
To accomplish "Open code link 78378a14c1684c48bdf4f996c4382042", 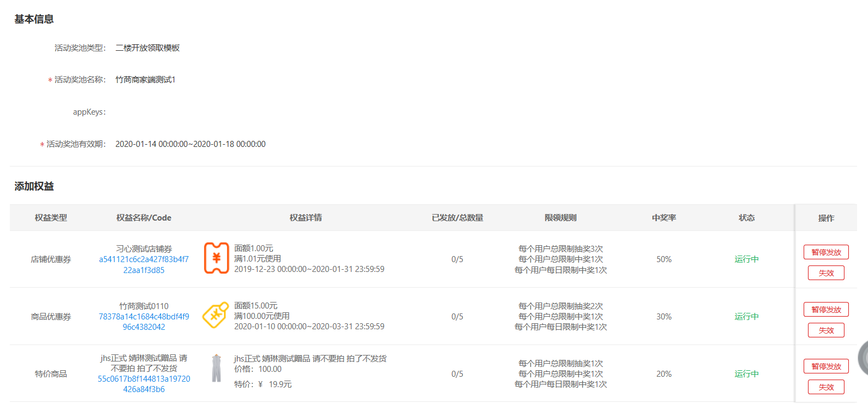I will [144, 322].
